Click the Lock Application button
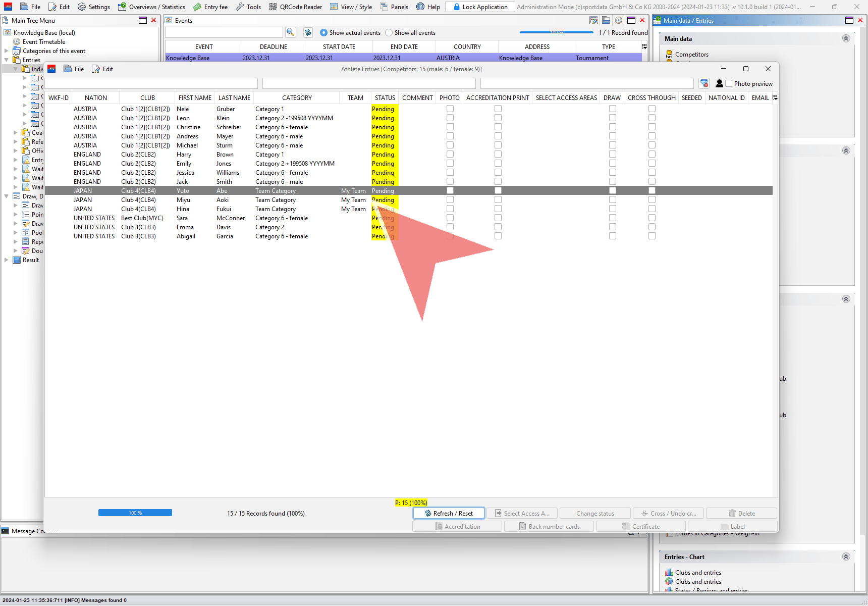 coord(480,7)
